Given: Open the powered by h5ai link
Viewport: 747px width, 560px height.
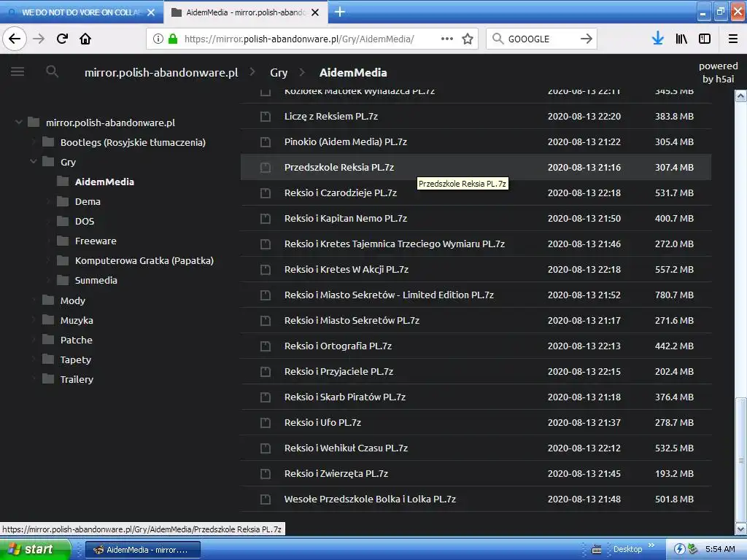Looking at the screenshot, I should tap(718, 72).
